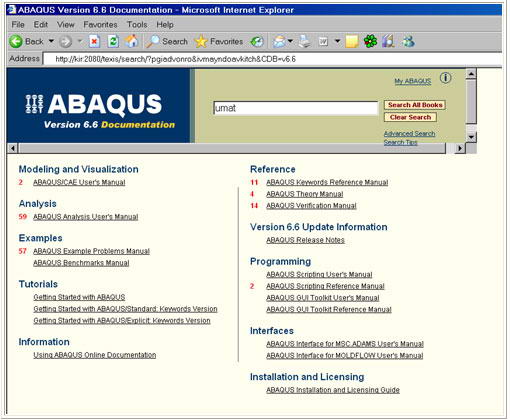Open the Forward history dropdown arrow
The height and width of the screenshot is (420, 510).
tap(80, 41)
